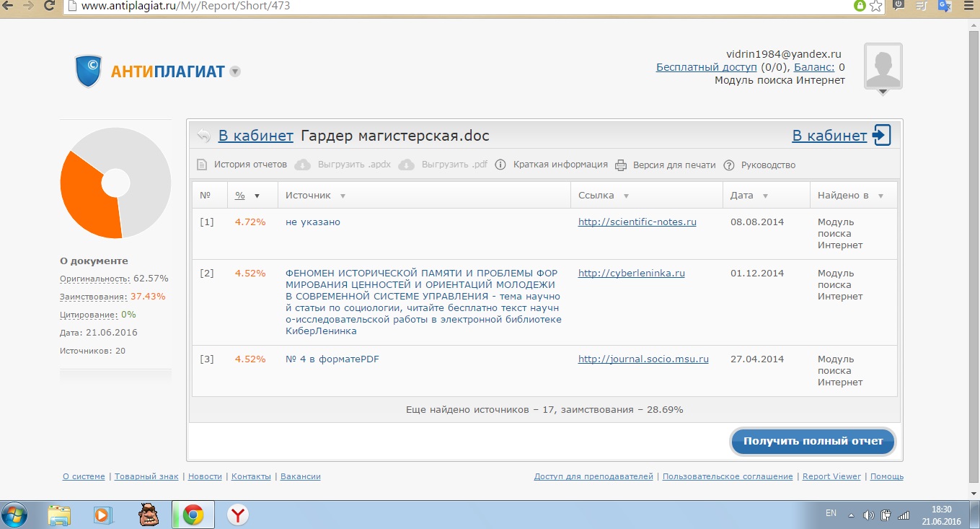Click the back arrow icon beside В кабинет
Viewport: 980px width, 529px height.
(203, 136)
